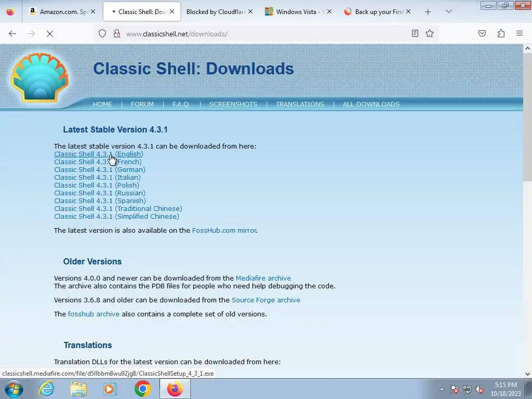This screenshot has width=532, height=399.
Task: Click page scrollbar up arrow
Action: pos(528,48)
